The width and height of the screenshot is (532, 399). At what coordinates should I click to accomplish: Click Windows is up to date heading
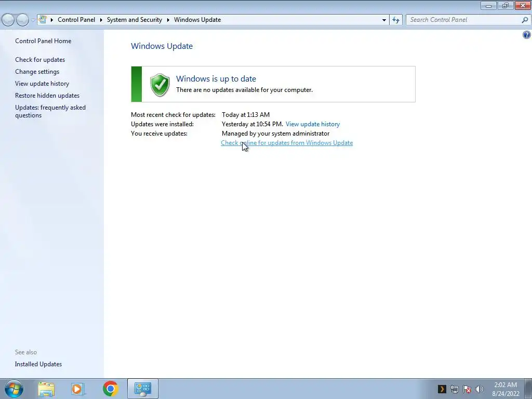[x=216, y=79]
